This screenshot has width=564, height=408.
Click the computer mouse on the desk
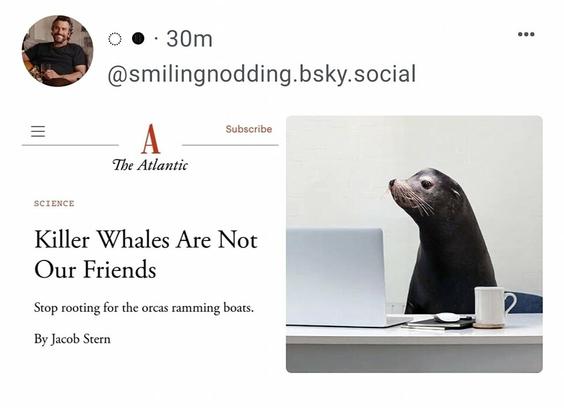pos(447,317)
